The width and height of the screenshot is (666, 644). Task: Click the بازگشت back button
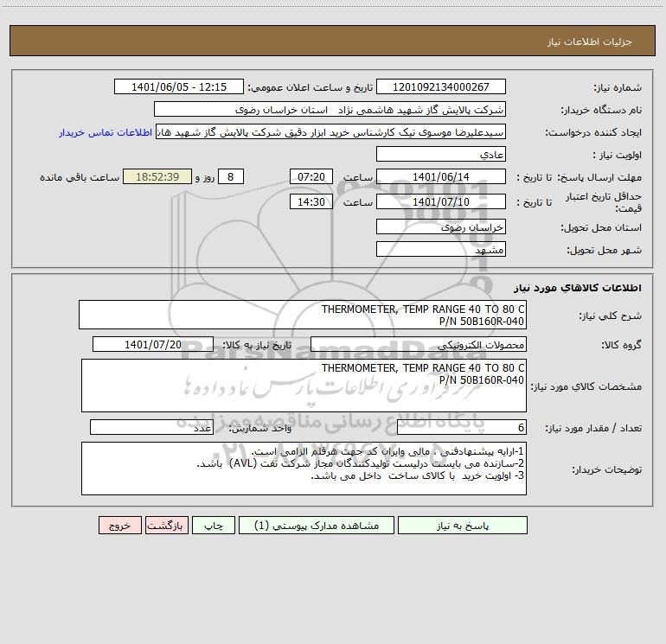tap(166, 525)
